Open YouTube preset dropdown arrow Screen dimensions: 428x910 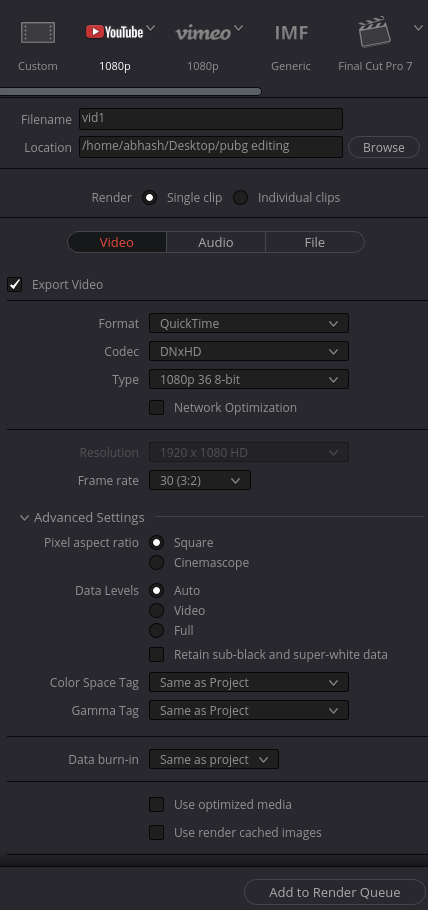click(151, 28)
